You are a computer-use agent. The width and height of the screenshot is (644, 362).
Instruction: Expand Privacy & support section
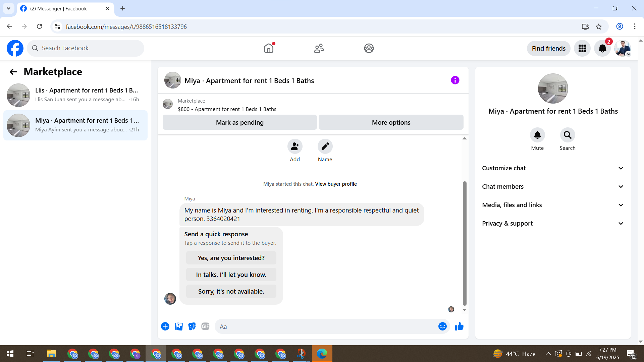click(553, 224)
